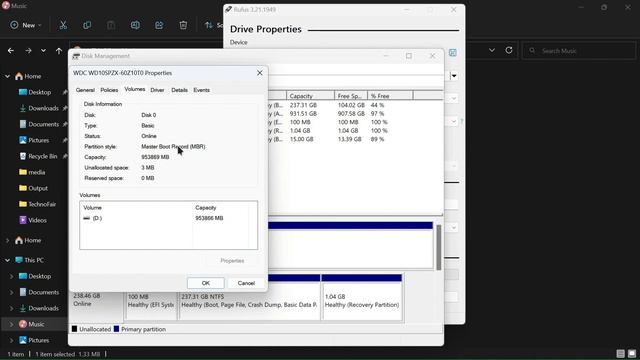The image size is (640, 360).
Task: Switch to the Driver tab
Action: pyautogui.click(x=157, y=90)
